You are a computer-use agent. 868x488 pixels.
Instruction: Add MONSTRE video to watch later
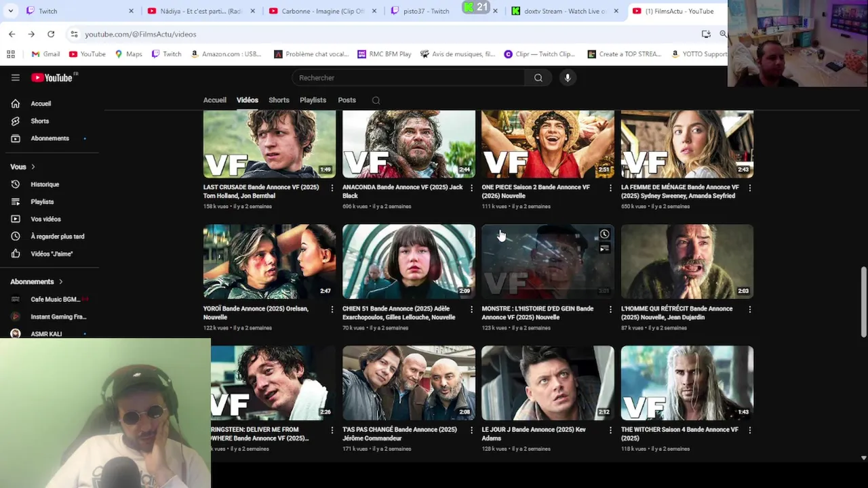point(604,235)
